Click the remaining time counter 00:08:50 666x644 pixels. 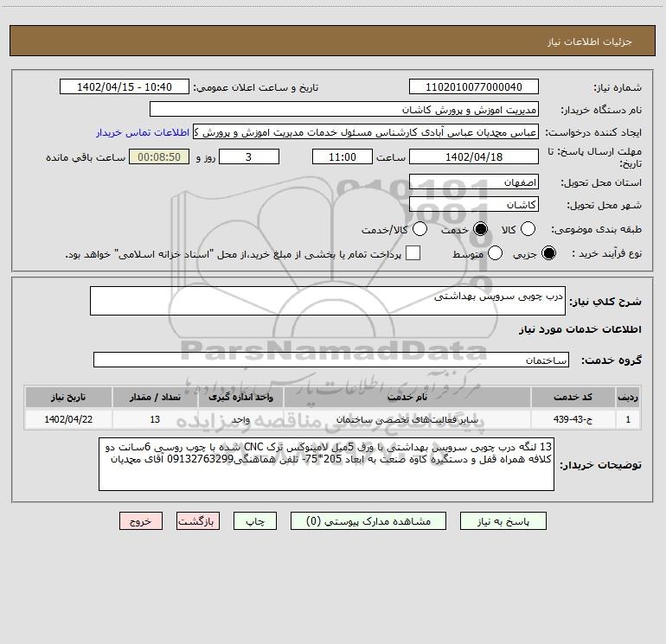click(159, 156)
